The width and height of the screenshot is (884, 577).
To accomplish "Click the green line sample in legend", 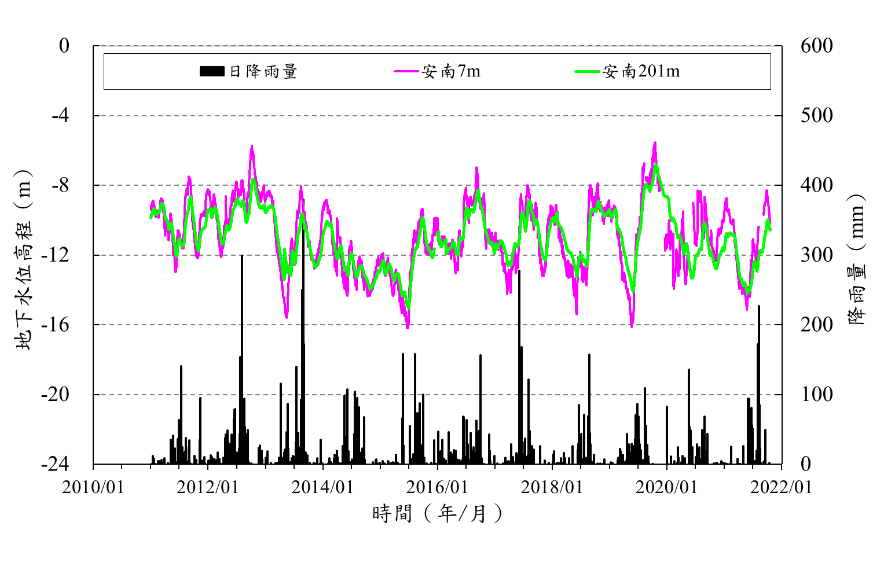I will click(x=587, y=72).
